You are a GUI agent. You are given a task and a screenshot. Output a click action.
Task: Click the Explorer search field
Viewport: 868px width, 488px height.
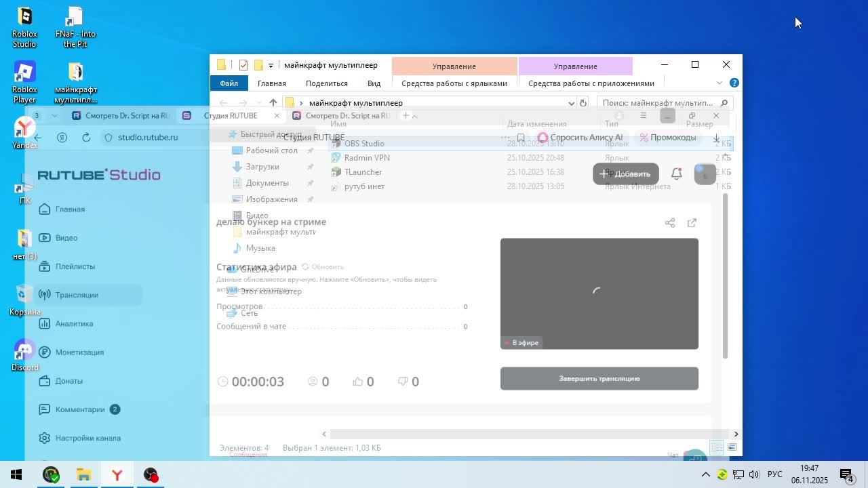click(665, 103)
